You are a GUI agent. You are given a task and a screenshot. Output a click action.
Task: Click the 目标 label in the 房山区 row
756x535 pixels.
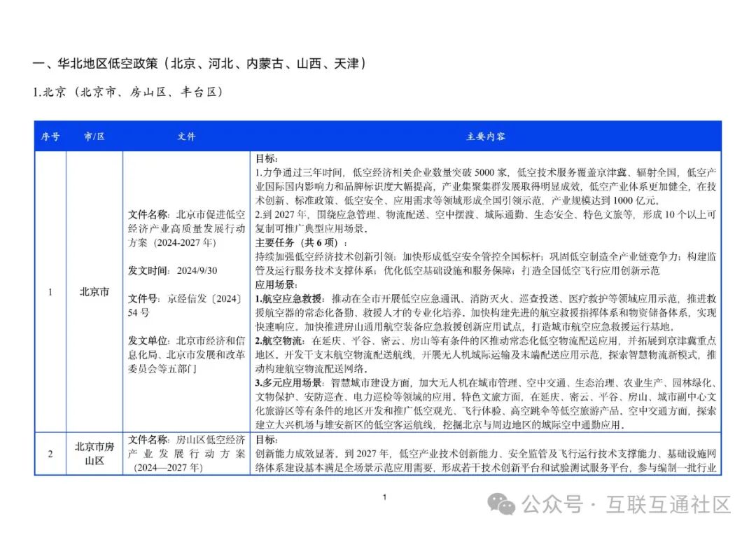coord(266,440)
